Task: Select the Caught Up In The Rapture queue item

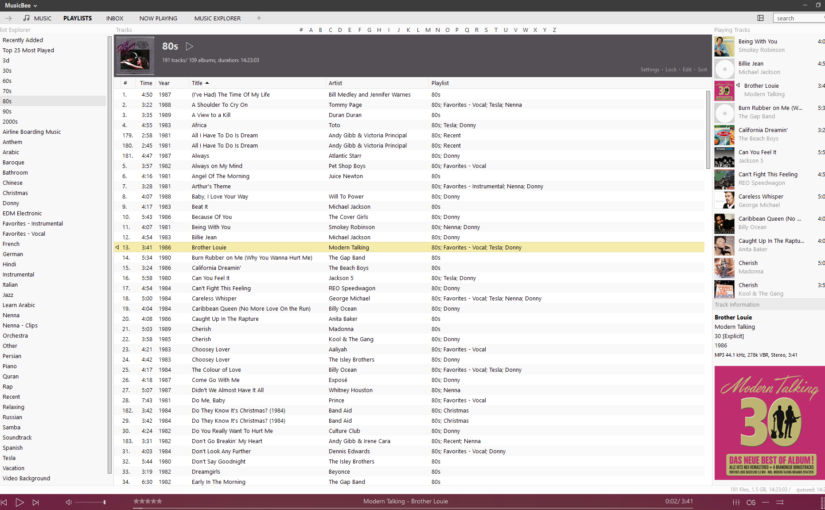Action: click(769, 245)
